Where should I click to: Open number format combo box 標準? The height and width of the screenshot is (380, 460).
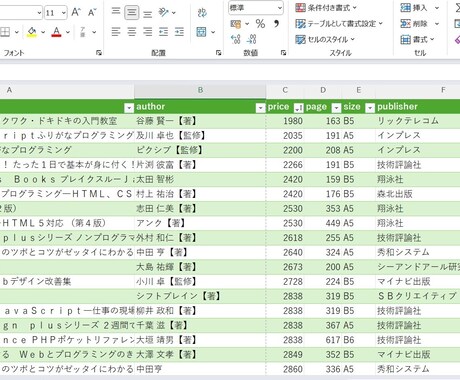coord(256,8)
